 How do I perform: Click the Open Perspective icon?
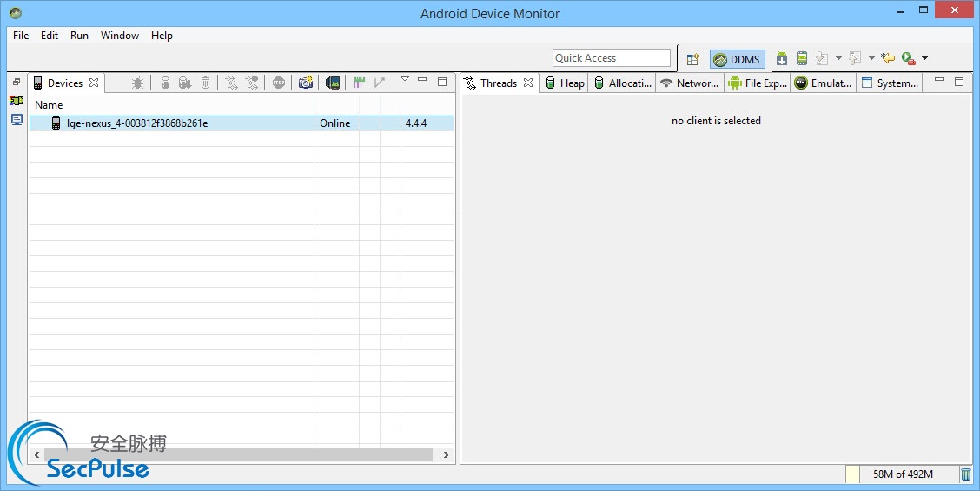692,59
